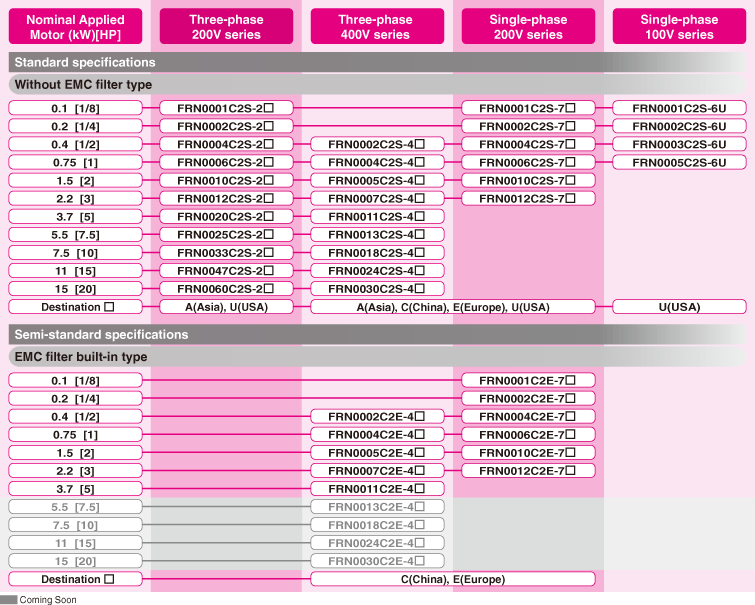Click model FRN0012C2S-2

click(x=226, y=198)
